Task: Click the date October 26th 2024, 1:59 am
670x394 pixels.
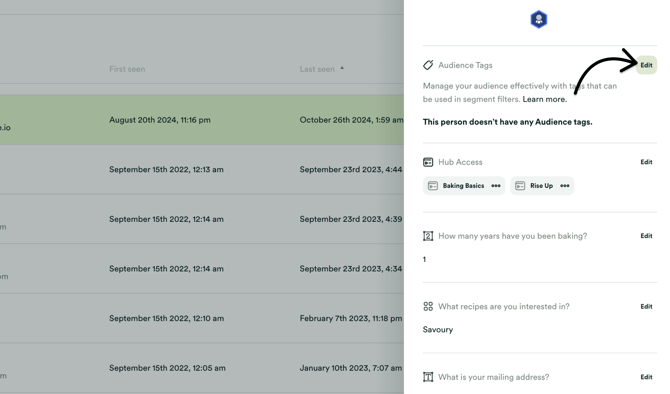Action: point(351,120)
